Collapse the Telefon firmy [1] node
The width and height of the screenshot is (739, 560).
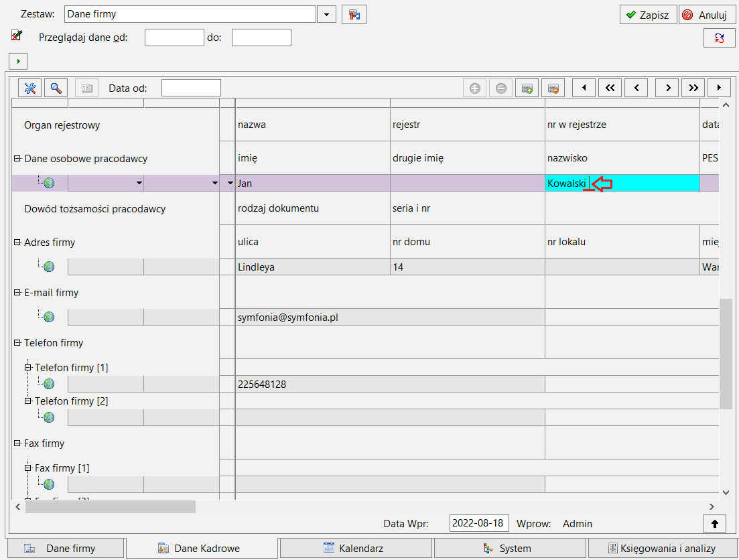(x=28, y=367)
